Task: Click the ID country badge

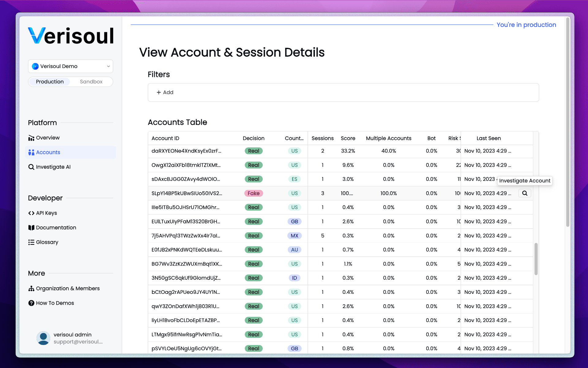Action: click(294, 278)
